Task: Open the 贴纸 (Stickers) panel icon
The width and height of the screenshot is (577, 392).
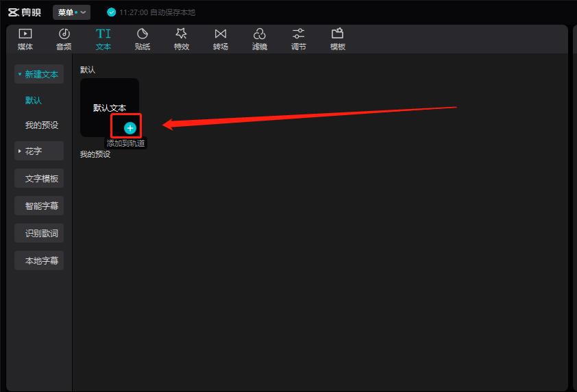Action: [x=143, y=34]
